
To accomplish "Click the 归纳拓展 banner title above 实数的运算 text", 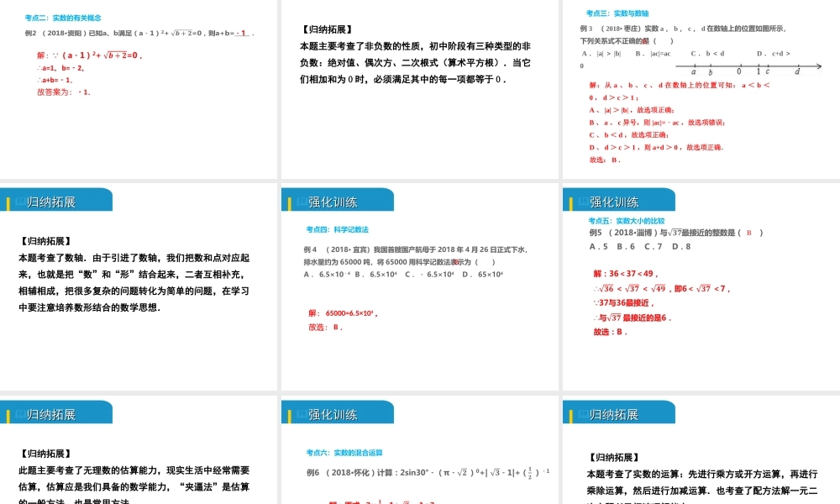I will click(x=614, y=415).
